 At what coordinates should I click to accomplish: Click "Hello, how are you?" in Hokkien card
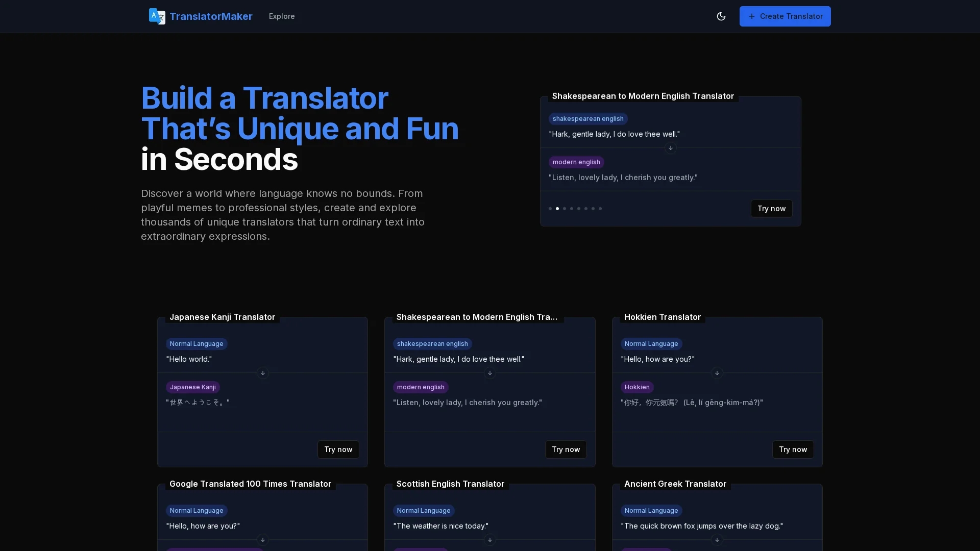click(x=657, y=359)
